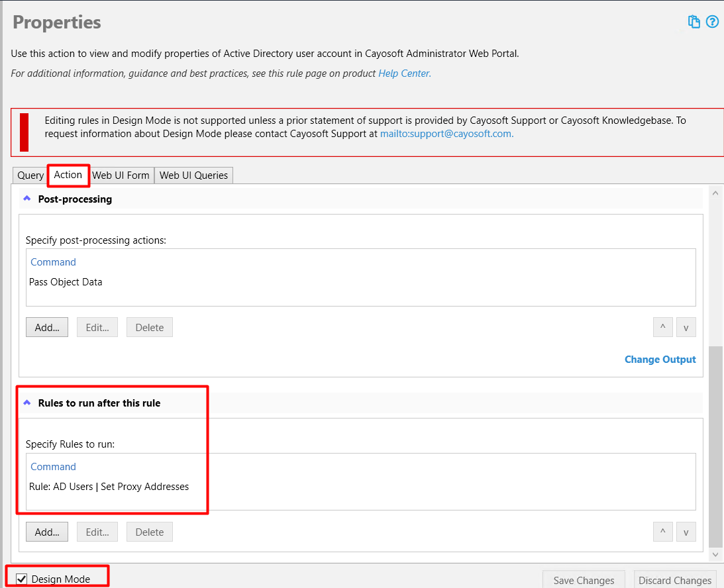
Task: Click the Change Output link
Action: pyautogui.click(x=660, y=360)
